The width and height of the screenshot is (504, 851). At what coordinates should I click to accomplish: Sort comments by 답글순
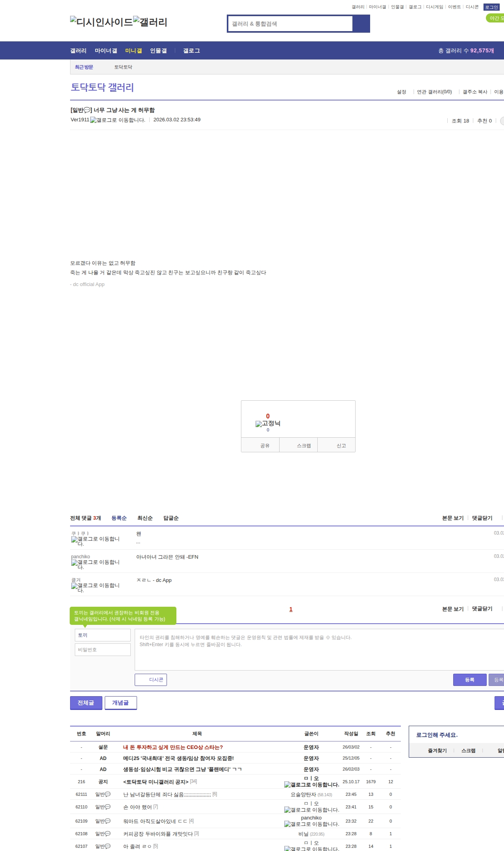(x=171, y=518)
